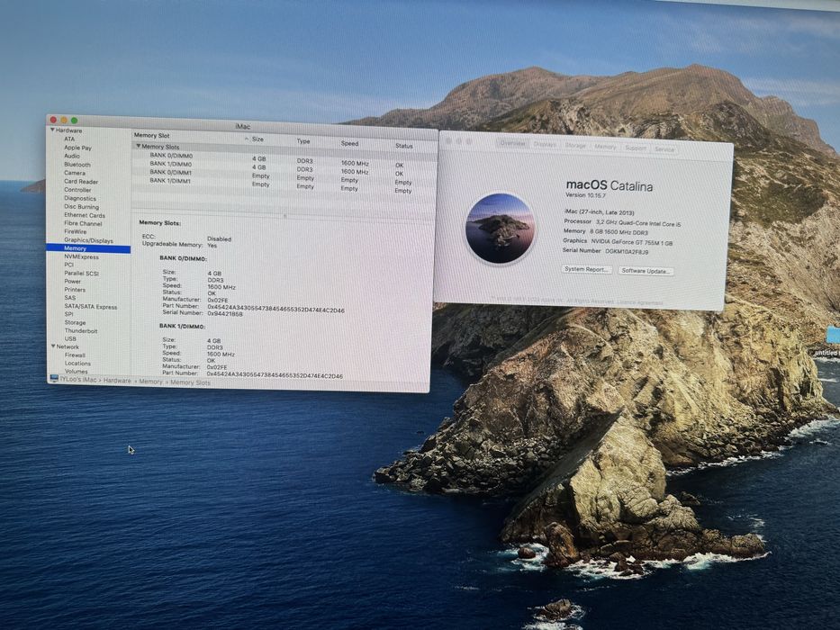The image size is (840, 630).
Task: Open the Support tab in About This Mac
Action: click(x=636, y=148)
